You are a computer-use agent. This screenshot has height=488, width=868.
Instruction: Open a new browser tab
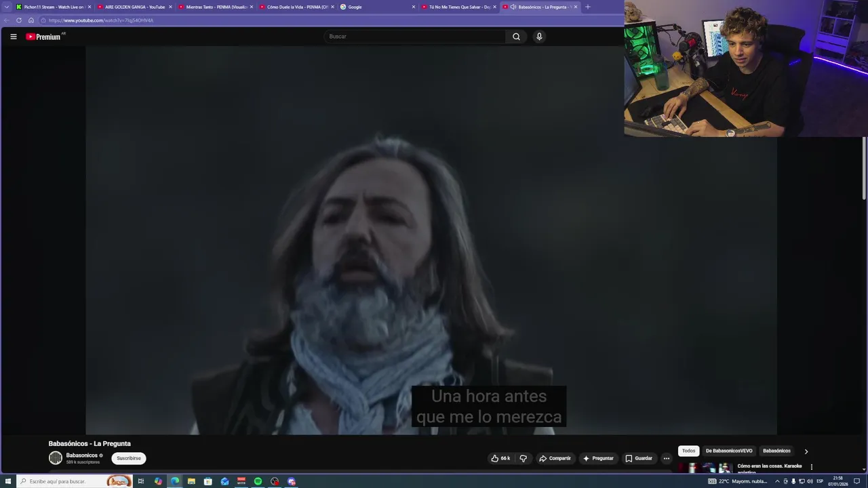pos(587,7)
